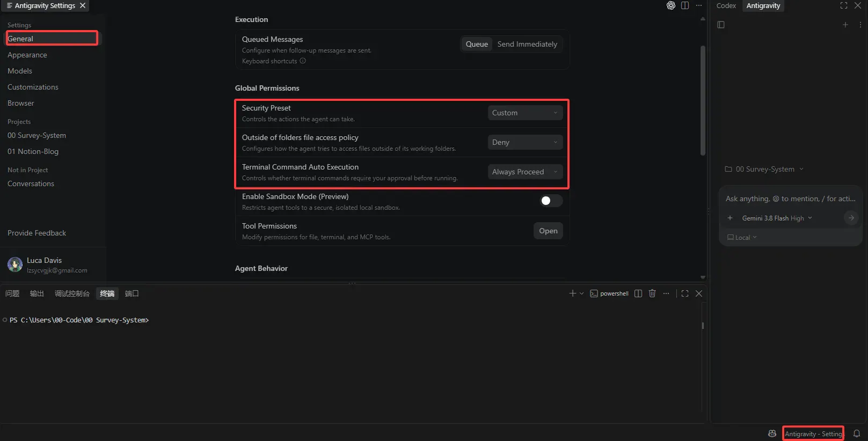Image resolution: width=868 pixels, height=441 pixels.
Task: Open terminal panel more actions menu
Action: pyautogui.click(x=666, y=293)
